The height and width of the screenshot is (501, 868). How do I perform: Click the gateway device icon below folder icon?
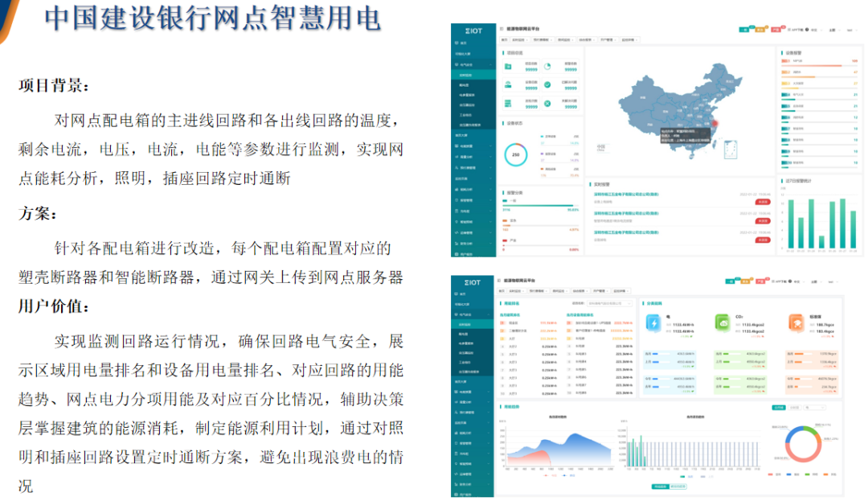pyautogui.click(x=508, y=84)
